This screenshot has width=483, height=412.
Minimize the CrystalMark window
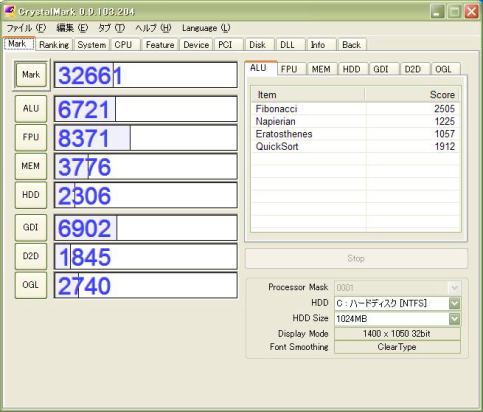pyautogui.click(x=437, y=11)
